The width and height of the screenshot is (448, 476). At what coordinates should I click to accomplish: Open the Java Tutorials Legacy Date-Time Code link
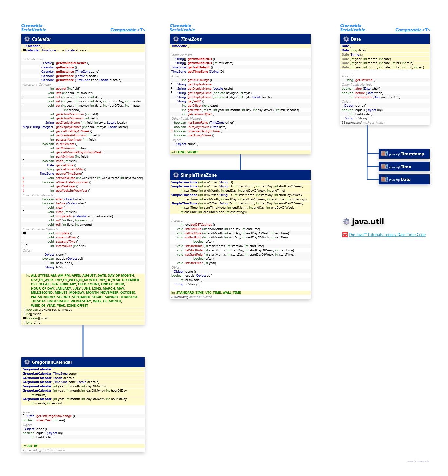pos(387,235)
